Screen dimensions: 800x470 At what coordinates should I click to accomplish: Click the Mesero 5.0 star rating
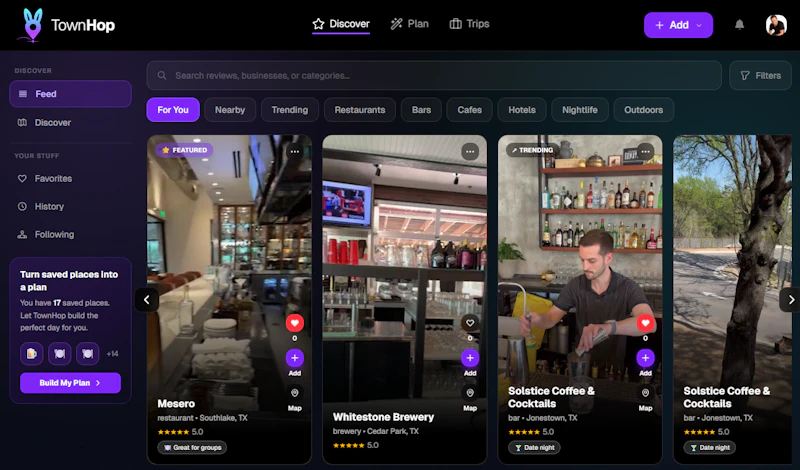(180, 432)
